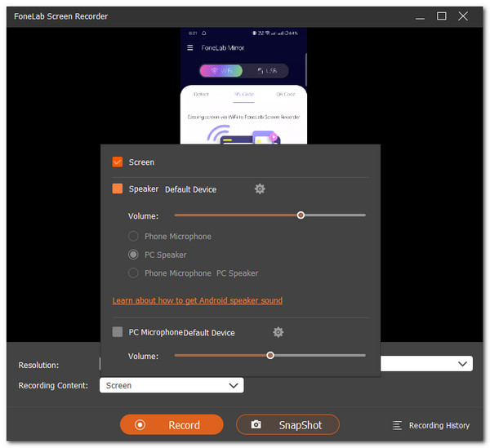Click the mirrored phone screen preview
The image size is (490, 448).
tap(243, 86)
